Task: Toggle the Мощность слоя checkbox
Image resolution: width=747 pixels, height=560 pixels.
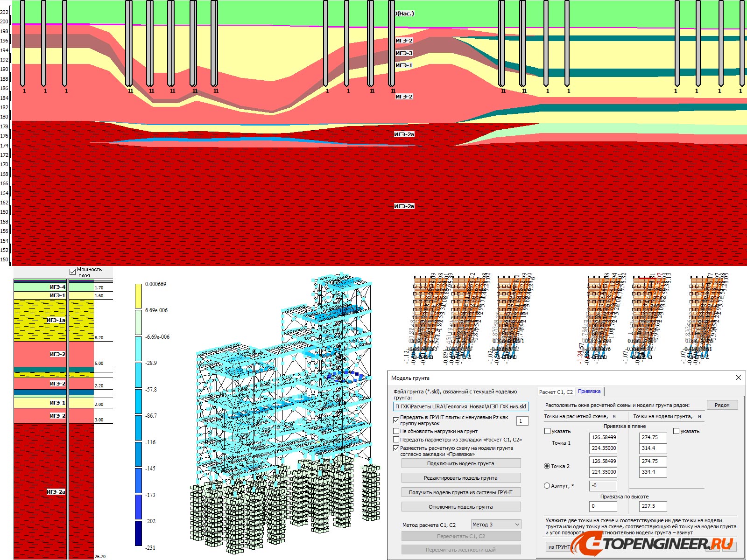Action: click(x=72, y=272)
